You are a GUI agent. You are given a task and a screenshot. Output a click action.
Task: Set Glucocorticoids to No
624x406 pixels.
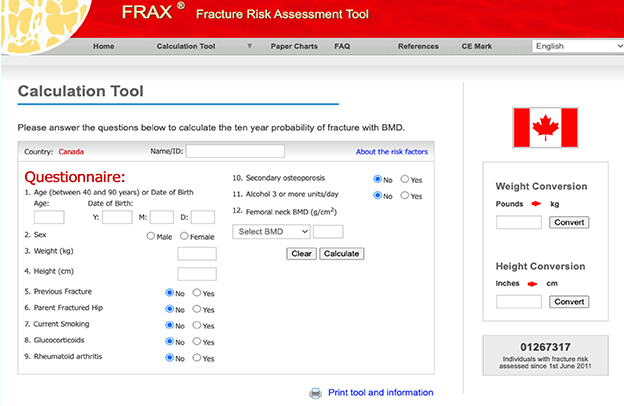pos(170,342)
